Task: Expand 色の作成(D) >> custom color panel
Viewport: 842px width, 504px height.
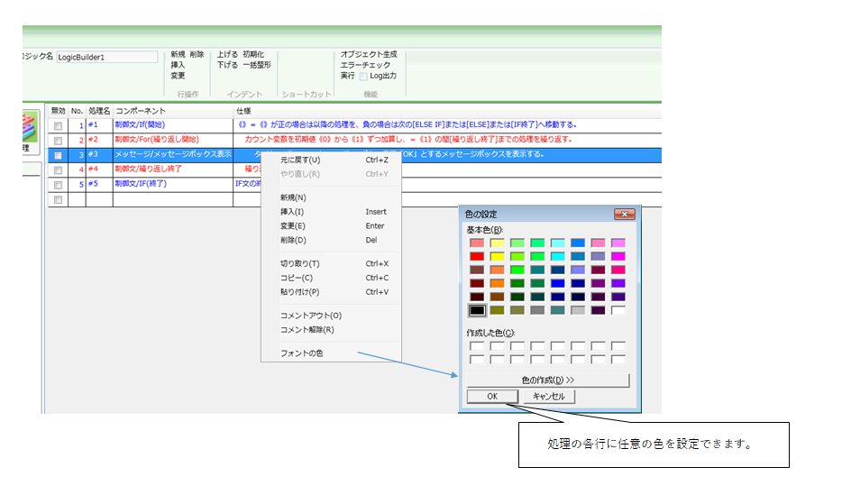Action: coord(548,380)
